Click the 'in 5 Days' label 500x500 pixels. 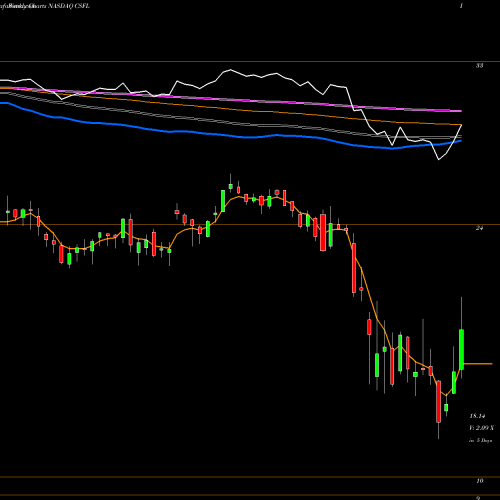[x=480, y=440]
